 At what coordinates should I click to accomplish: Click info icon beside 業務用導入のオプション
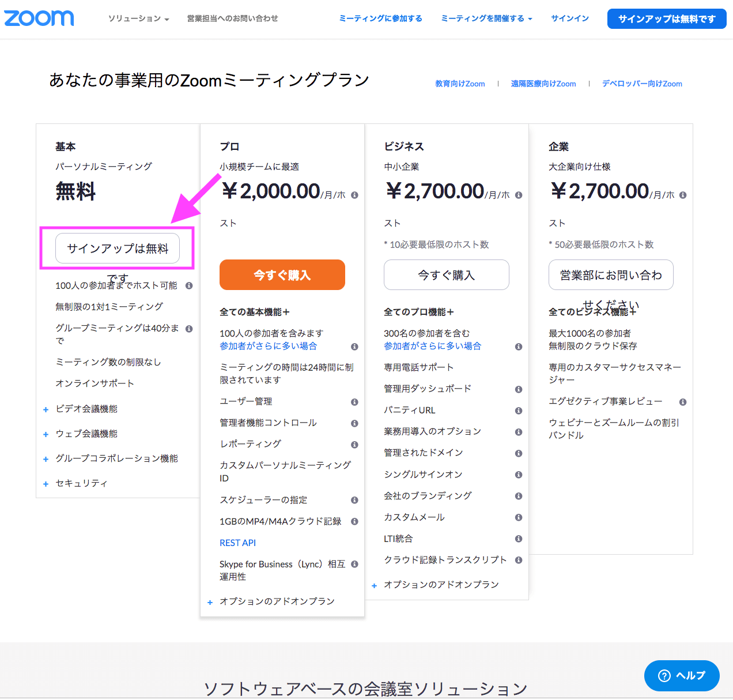point(519,432)
